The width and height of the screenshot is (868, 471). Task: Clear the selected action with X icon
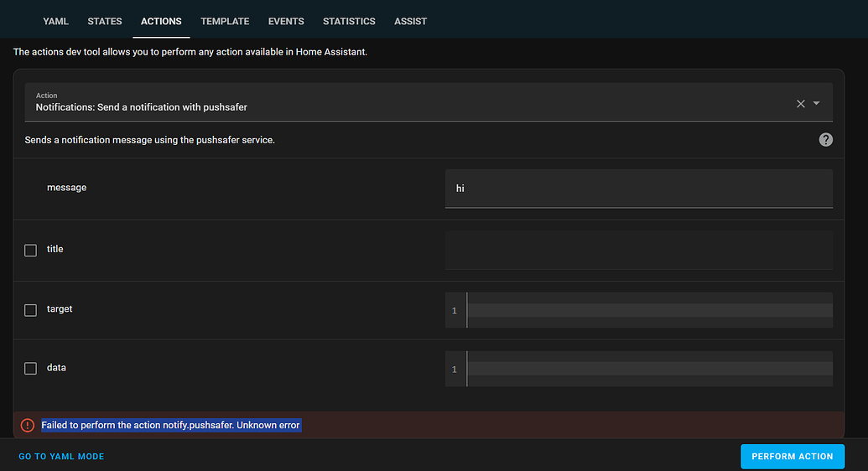click(800, 104)
